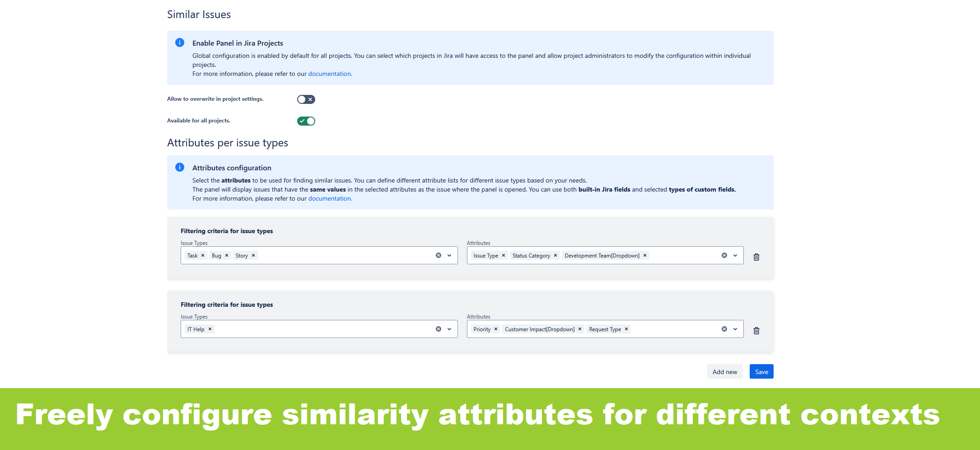
Task: Delete the Task, Bug, Story filtering criteria row
Action: (756, 257)
